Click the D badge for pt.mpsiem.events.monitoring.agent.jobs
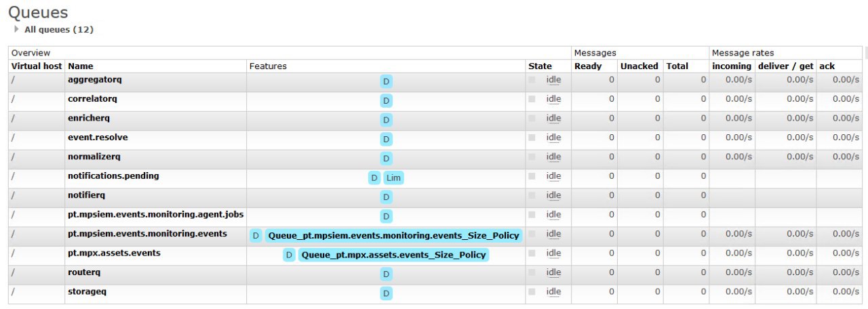Screen dimensions: 868x309 [x=386, y=216]
